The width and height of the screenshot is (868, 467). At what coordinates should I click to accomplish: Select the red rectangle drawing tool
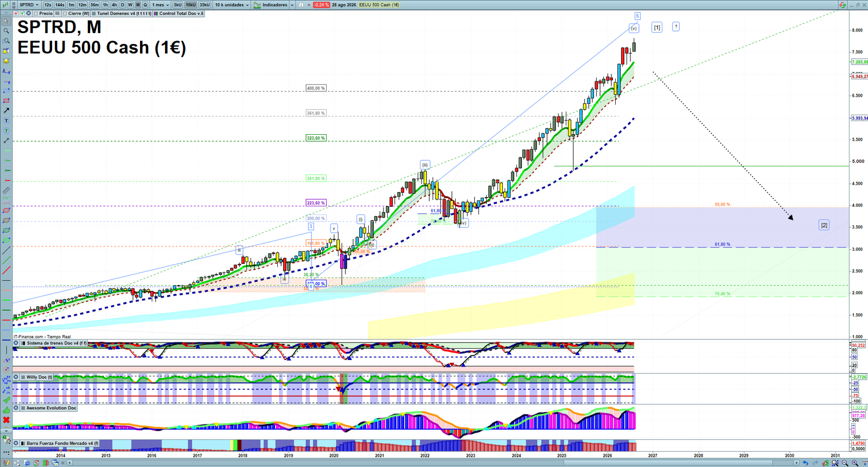click(x=7, y=100)
